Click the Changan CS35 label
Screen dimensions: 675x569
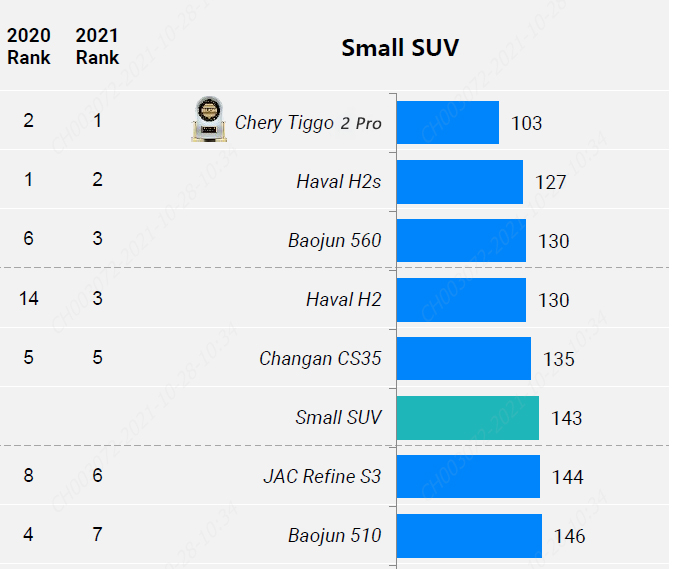point(320,359)
